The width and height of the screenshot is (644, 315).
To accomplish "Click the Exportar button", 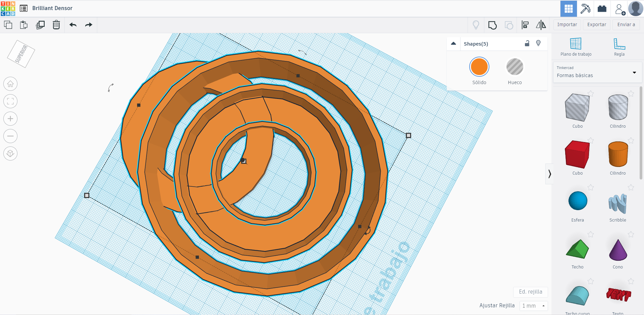I will click(597, 25).
